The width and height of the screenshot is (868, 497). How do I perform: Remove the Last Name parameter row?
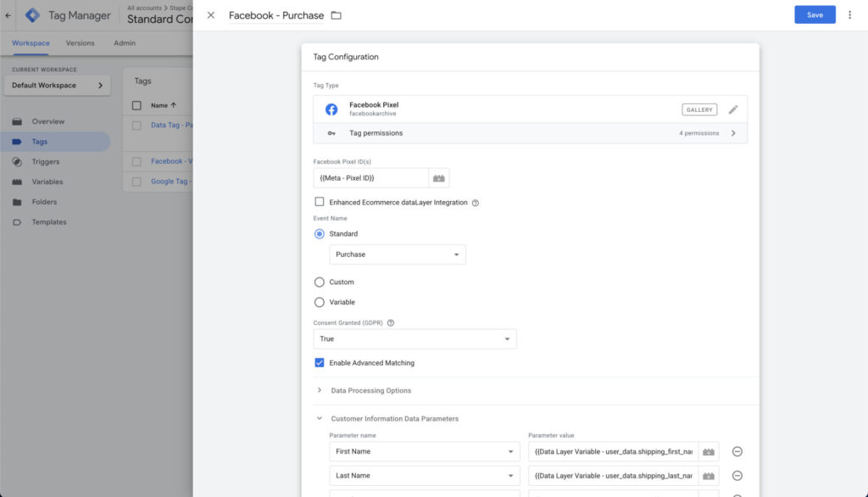pyautogui.click(x=737, y=476)
